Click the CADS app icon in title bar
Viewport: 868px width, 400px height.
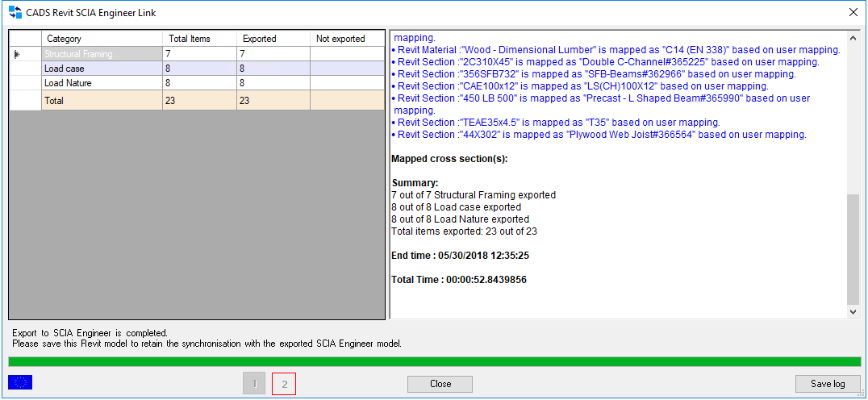15,13
